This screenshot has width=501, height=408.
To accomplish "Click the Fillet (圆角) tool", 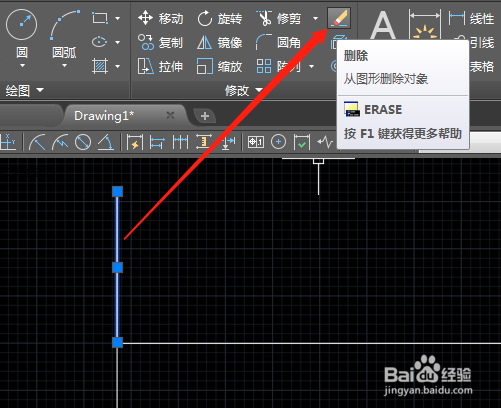I will 279,42.
